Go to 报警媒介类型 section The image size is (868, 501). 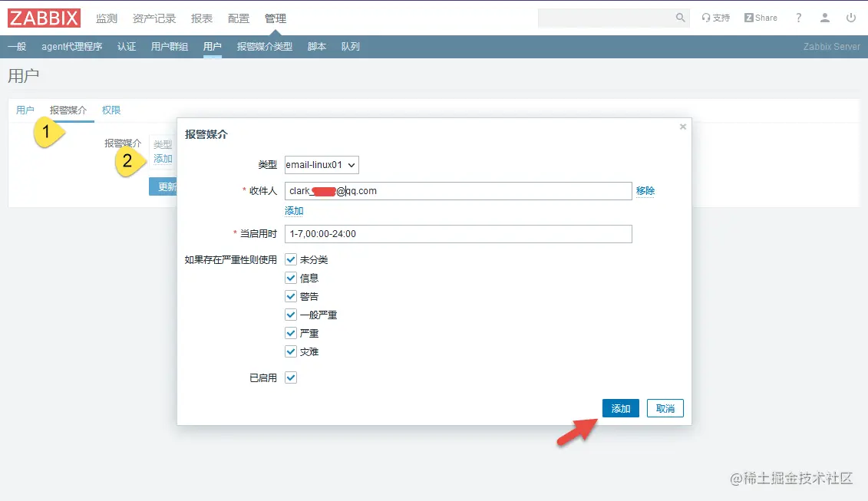click(x=266, y=46)
